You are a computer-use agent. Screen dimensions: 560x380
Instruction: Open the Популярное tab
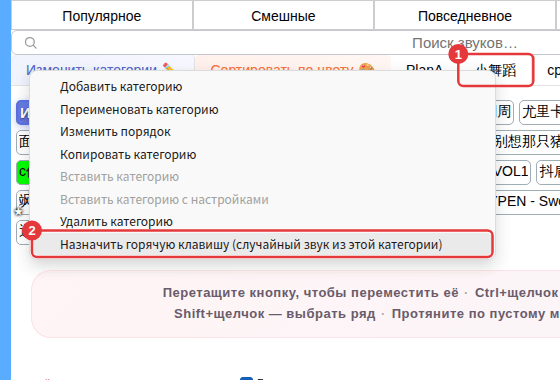pos(102,16)
